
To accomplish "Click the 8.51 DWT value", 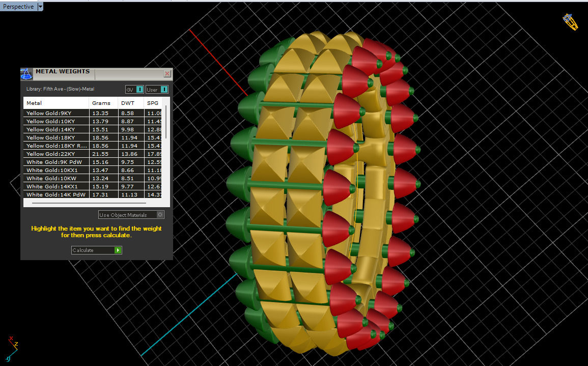I will coord(127,178).
